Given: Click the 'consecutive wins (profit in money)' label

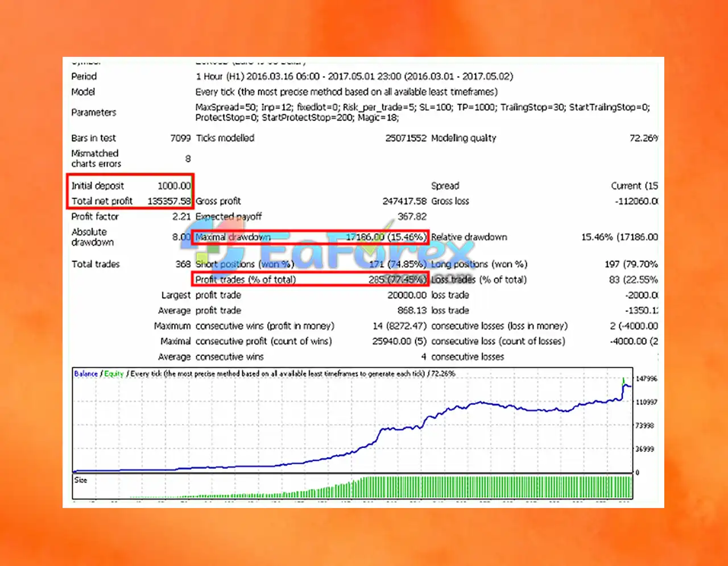Looking at the screenshot, I should tap(264, 326).
